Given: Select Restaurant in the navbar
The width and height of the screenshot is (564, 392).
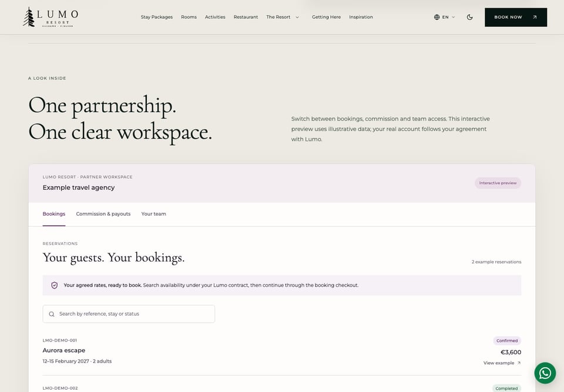Looking at the screenshot, I should point(246,17).
